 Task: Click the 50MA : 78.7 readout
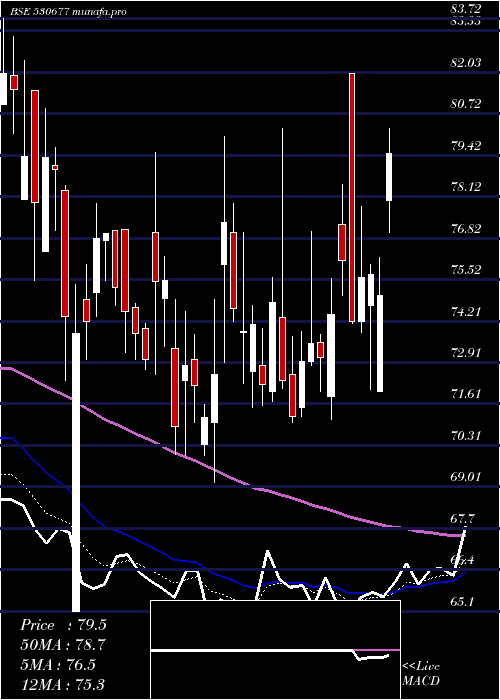click(x=63, y=645)
